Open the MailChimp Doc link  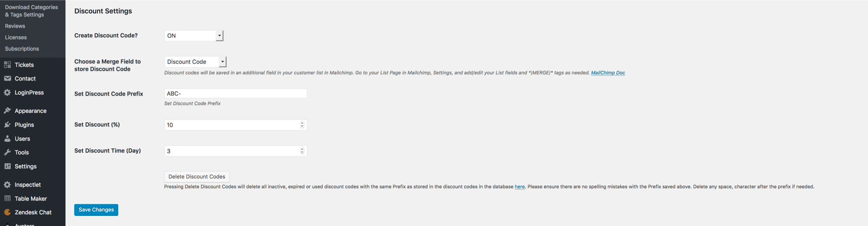click(x=608, y=73)
